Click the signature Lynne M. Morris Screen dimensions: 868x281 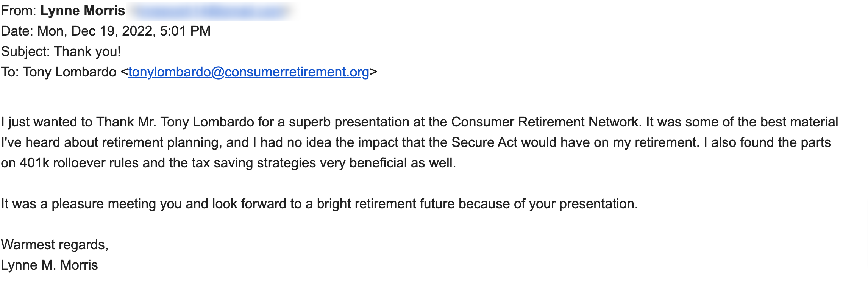click(49, 265)
